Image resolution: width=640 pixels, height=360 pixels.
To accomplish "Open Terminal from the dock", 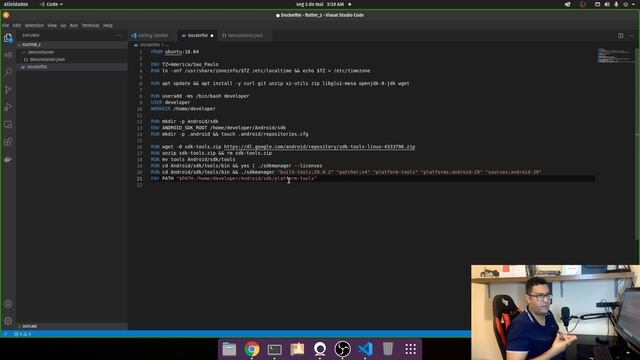I will click(275, 349).
